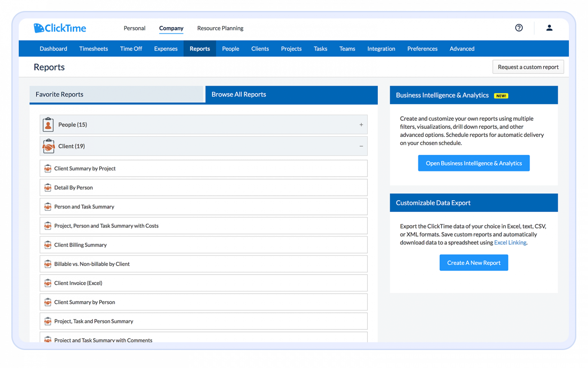Open the Integration tab
This screenshot has width=588, height=368.
(x=381, y=49)
